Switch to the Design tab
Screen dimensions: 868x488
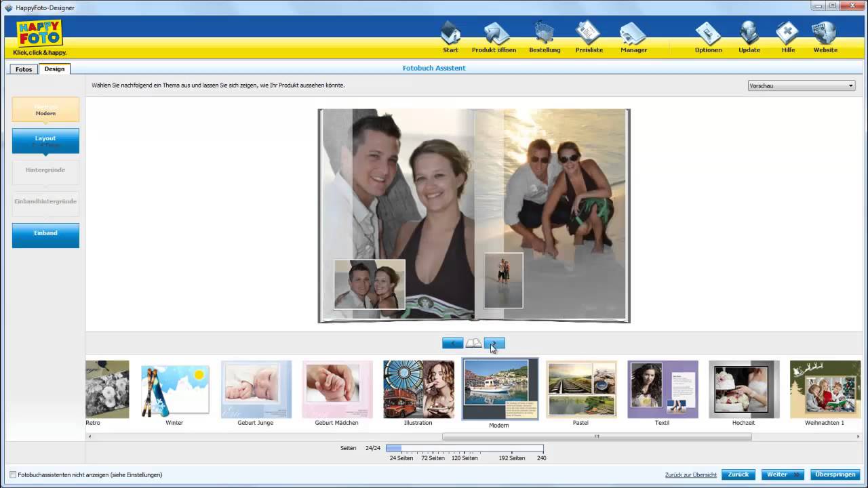tap(55, 69)
